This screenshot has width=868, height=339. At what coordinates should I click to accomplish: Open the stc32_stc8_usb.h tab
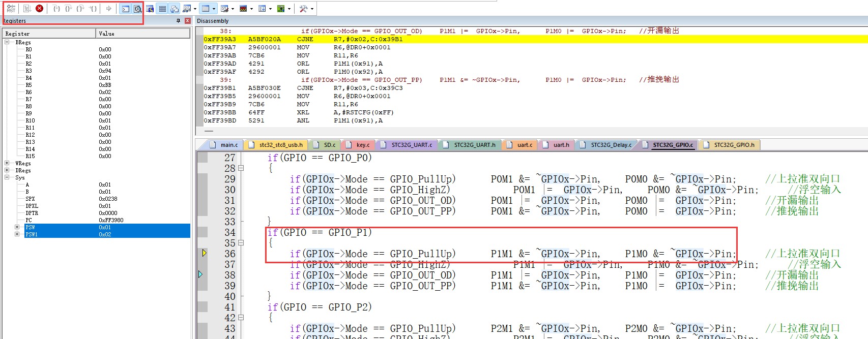pos(276,145)
